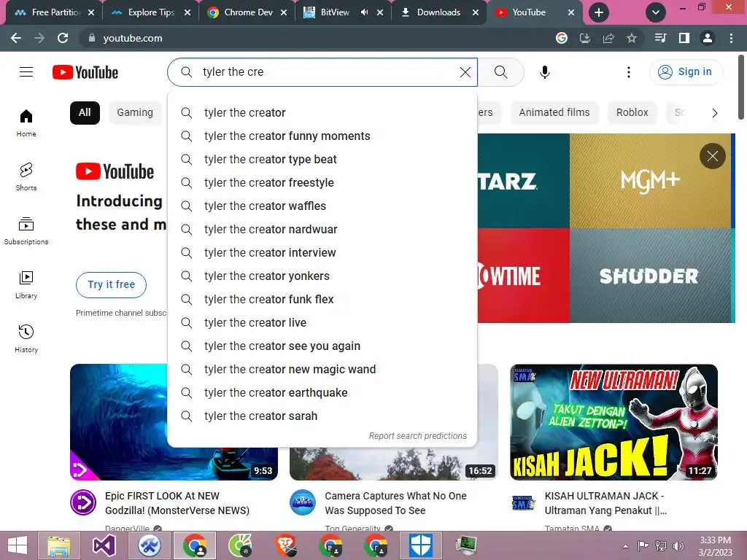Select the All filter chip

click(85, 113)
